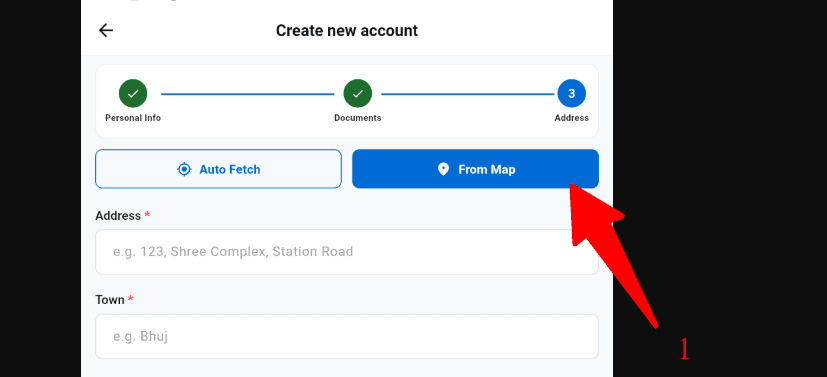
Task: Focus the Town input field
Action: coord(347,336)
